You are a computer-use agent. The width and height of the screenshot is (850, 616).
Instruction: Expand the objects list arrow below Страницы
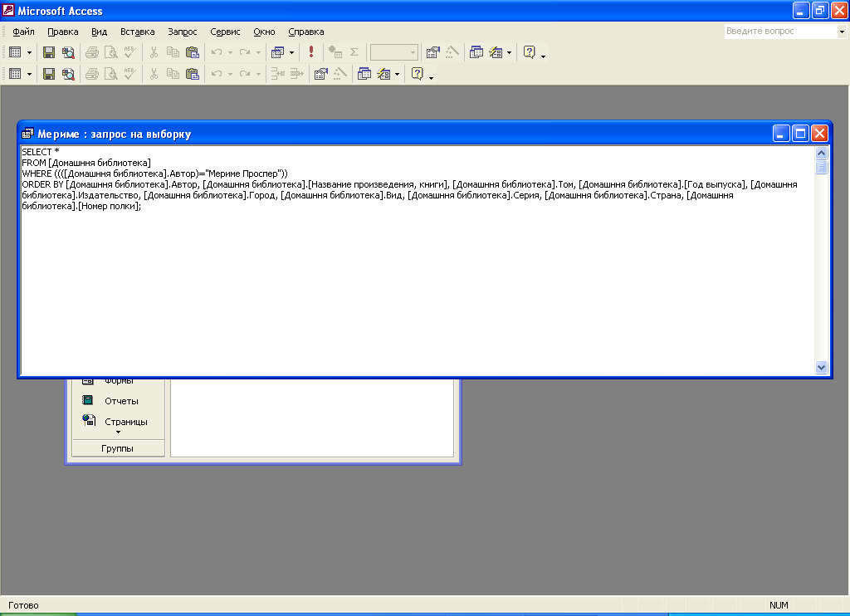(x=118, y=433)
